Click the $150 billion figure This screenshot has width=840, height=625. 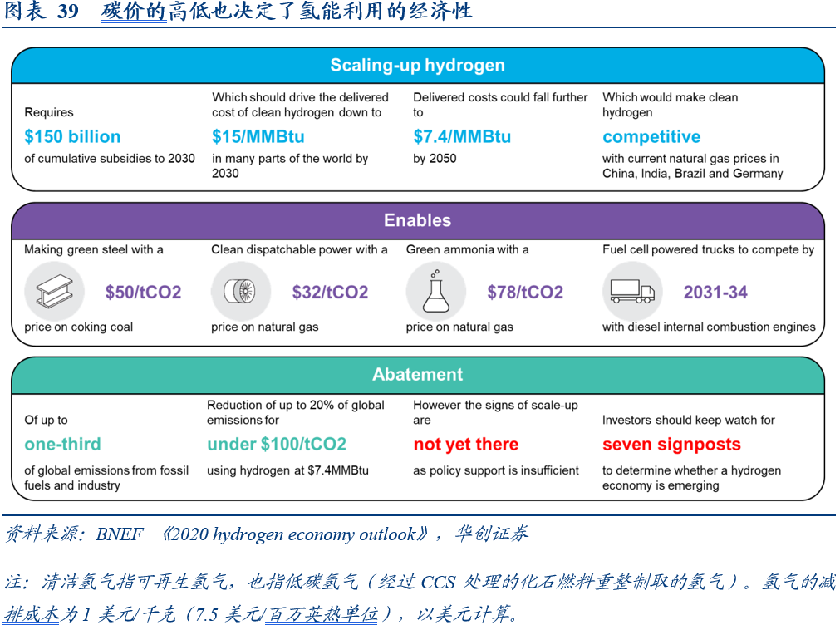72,136
